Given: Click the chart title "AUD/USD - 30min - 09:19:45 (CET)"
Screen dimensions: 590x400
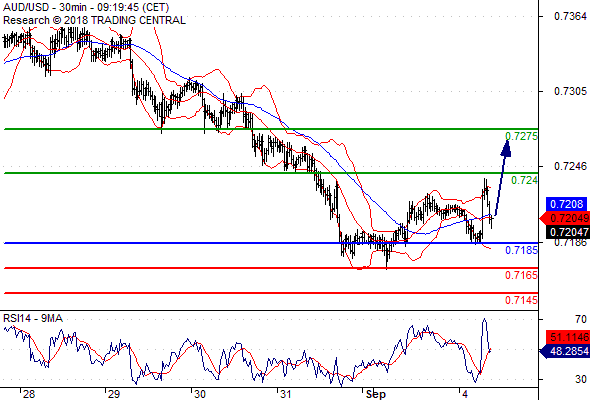Looking at the screenshot, I should point(86,7).
